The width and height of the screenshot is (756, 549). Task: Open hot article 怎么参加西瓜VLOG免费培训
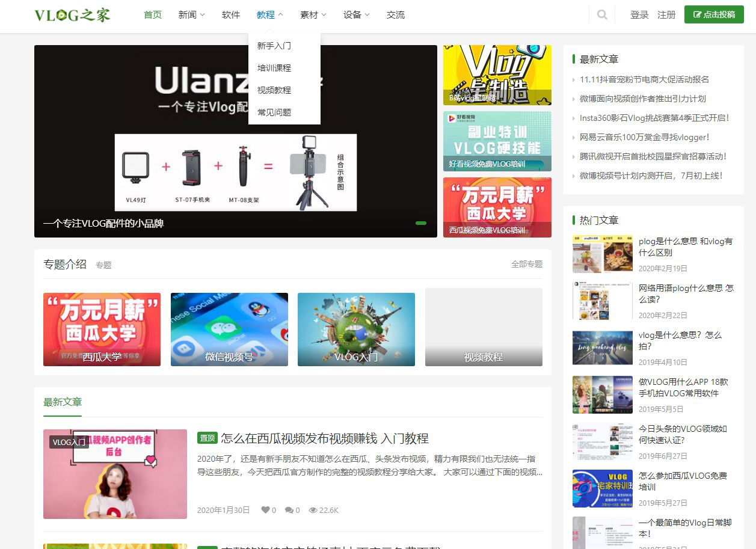pyautogui.click(x=683, y=481)
